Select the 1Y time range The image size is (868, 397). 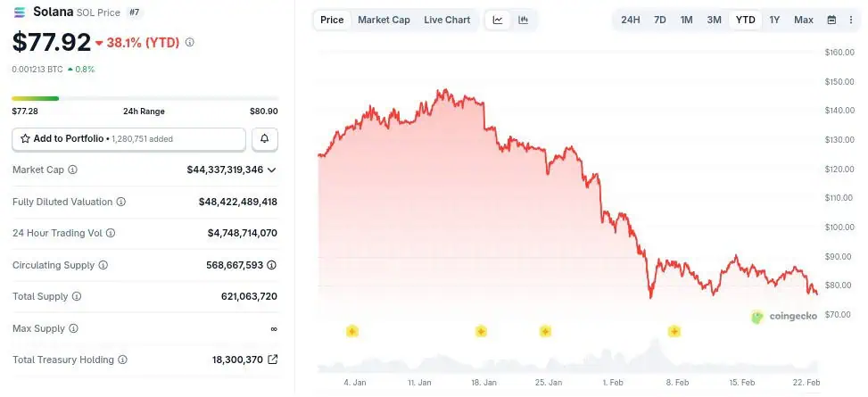774,20
